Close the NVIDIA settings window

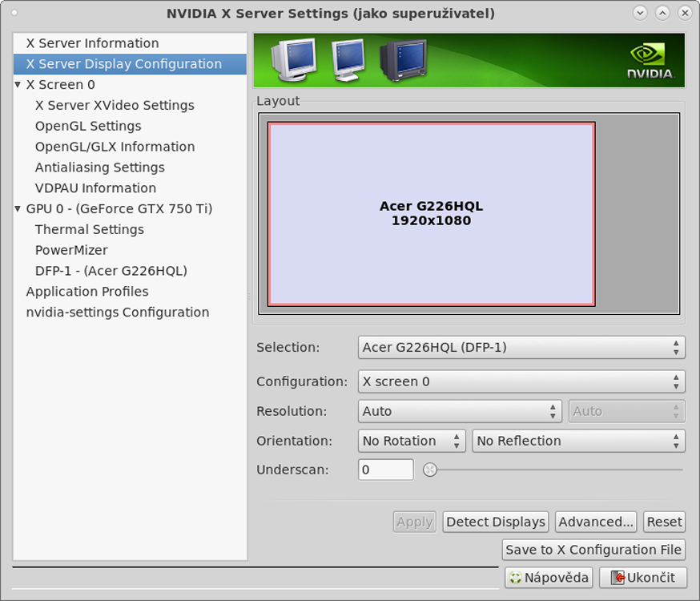tap(685, 13)
